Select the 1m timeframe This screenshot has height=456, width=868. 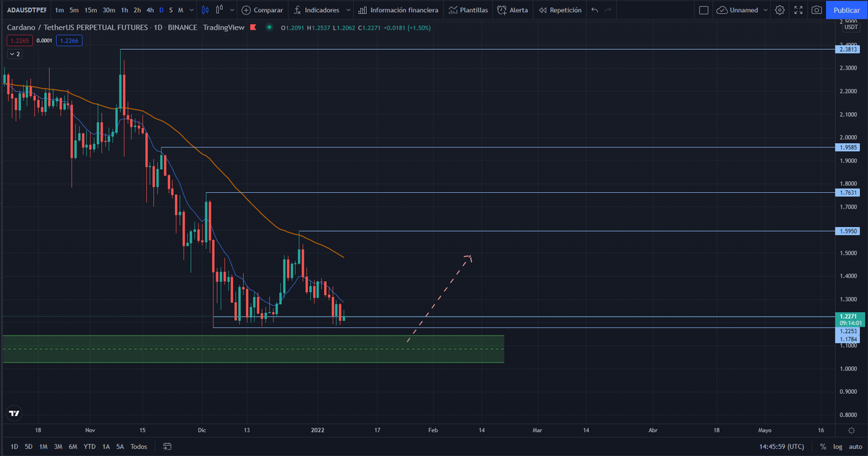point(59,10)
